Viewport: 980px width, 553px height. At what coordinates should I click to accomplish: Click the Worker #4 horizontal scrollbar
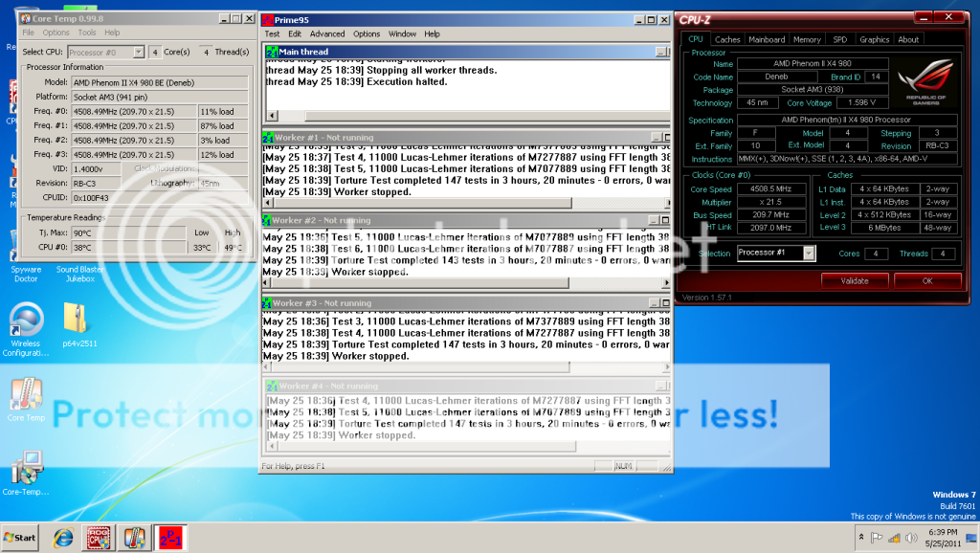click(468, 446)
